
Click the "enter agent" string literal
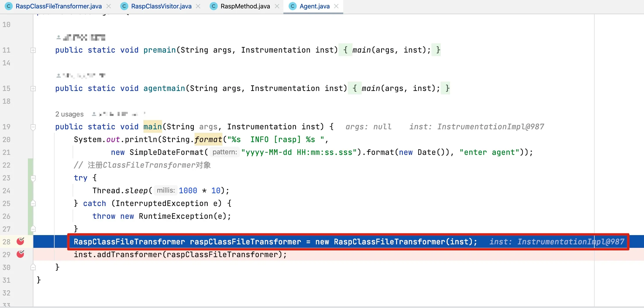490,152
